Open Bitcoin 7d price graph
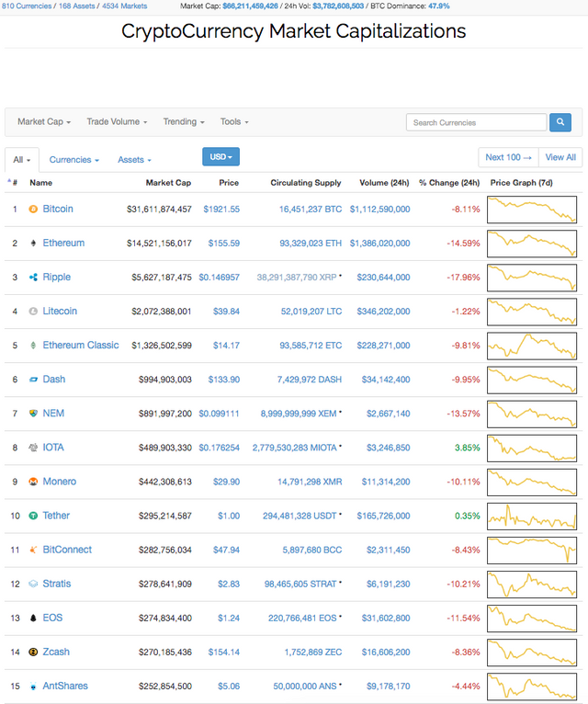This screenshot has width=588, height=704. tap(532, 210)
